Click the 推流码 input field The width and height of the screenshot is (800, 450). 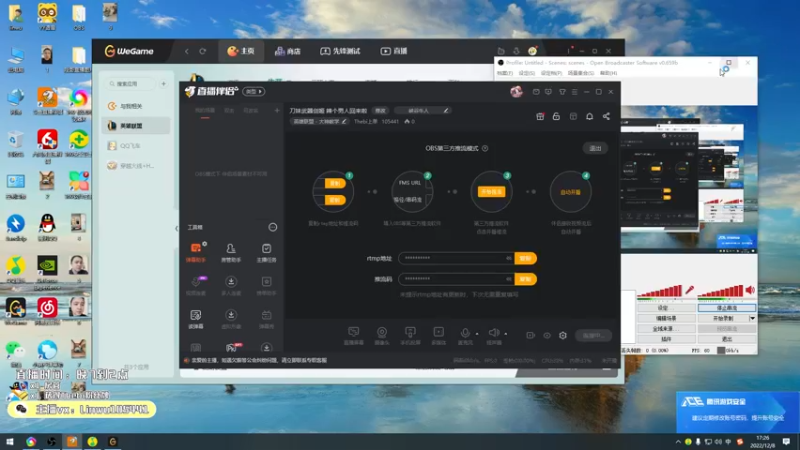tap(456, 279)
